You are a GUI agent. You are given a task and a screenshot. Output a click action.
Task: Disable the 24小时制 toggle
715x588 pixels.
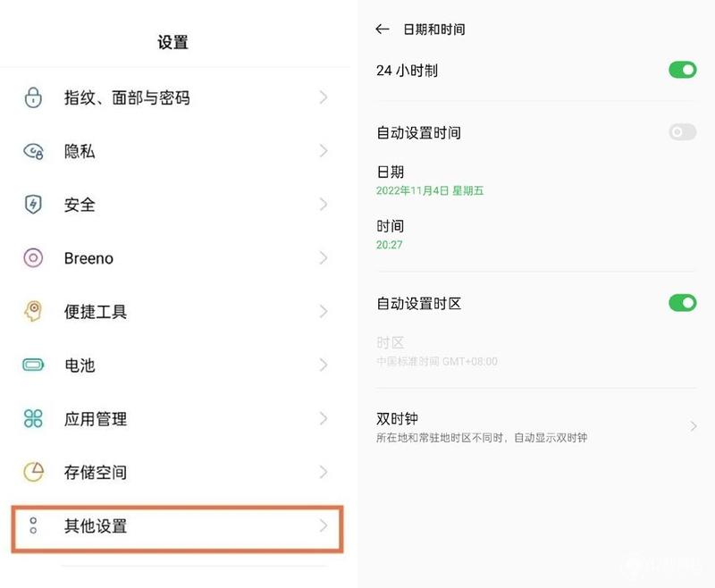point(682,70)
